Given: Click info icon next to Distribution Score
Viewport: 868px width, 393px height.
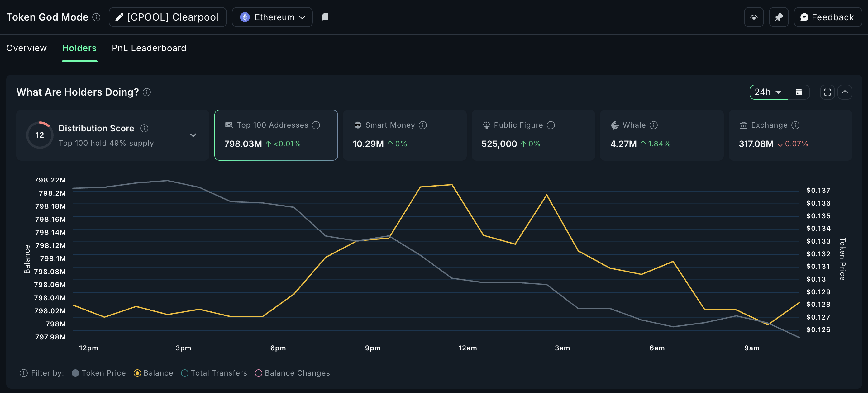Looking at the screenshot, I should click(144, 128).
